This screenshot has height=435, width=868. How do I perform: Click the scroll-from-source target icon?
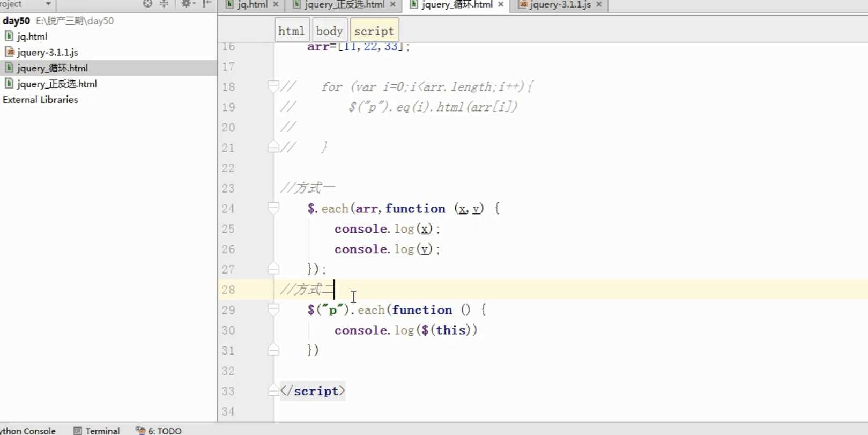[147, 4]
